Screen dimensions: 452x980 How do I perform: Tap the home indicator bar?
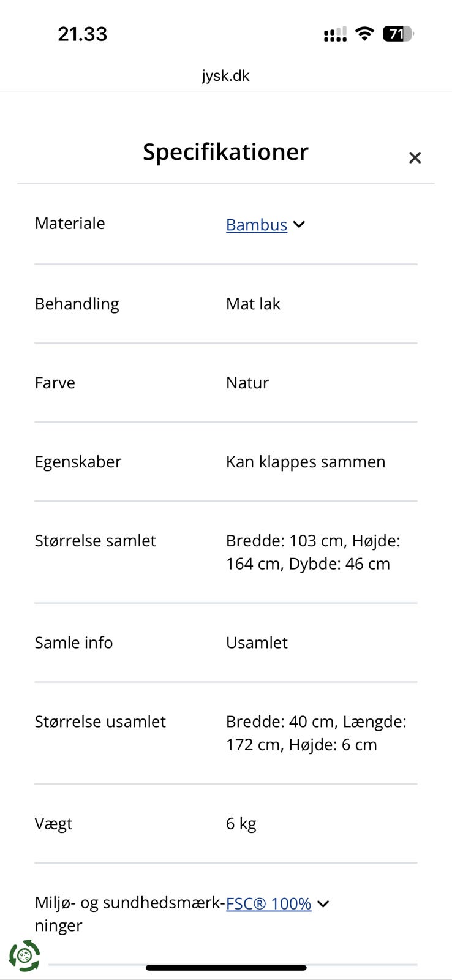(226, 968)
